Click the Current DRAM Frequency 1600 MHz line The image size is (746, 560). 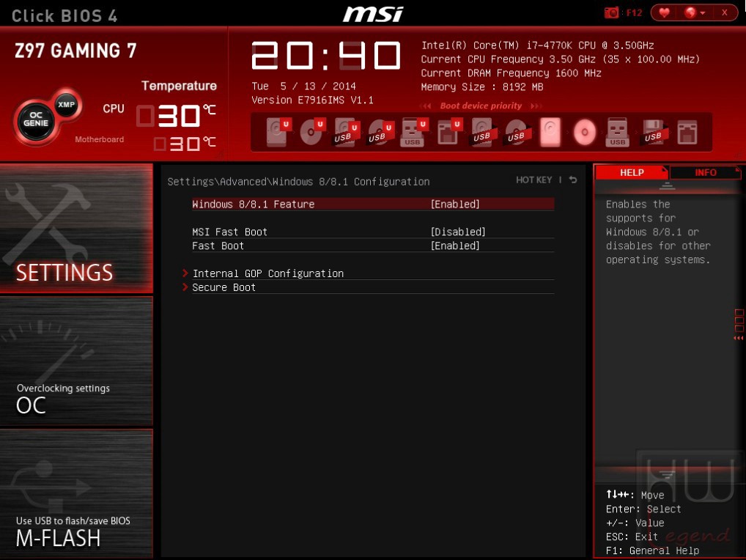(x=511, y=73)
